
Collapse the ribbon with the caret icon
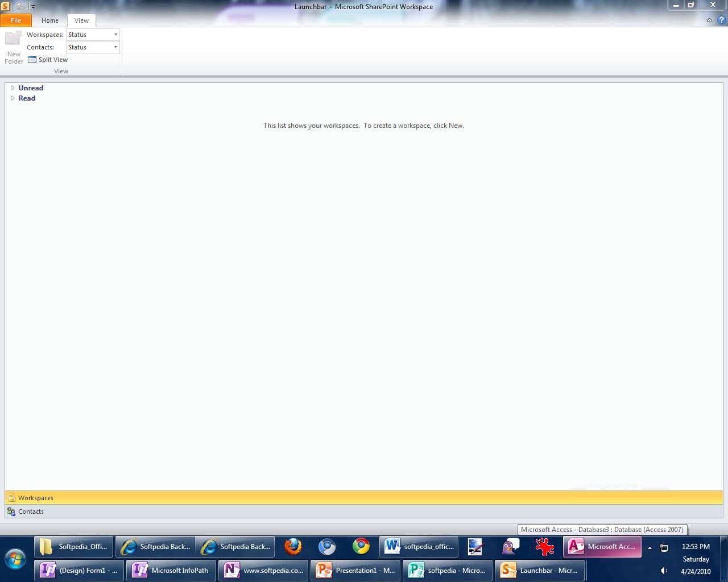(x=709, y=20)
